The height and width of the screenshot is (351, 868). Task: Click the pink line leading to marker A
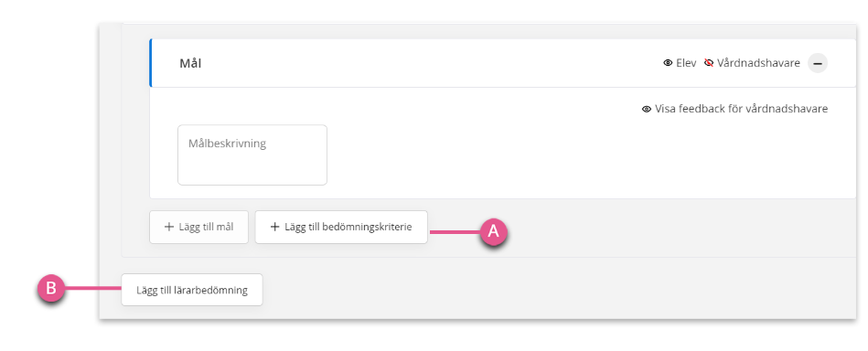click(455, 232)
